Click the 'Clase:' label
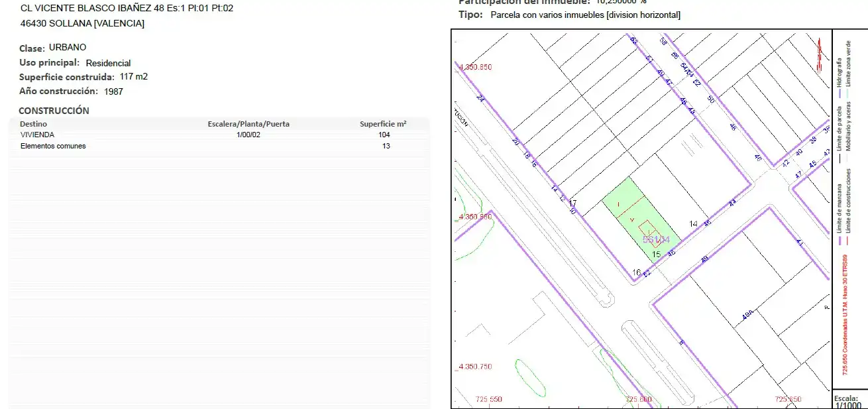The width and height of the screenshot is (868, 409). pyautogui.click(x=32, y=48)
